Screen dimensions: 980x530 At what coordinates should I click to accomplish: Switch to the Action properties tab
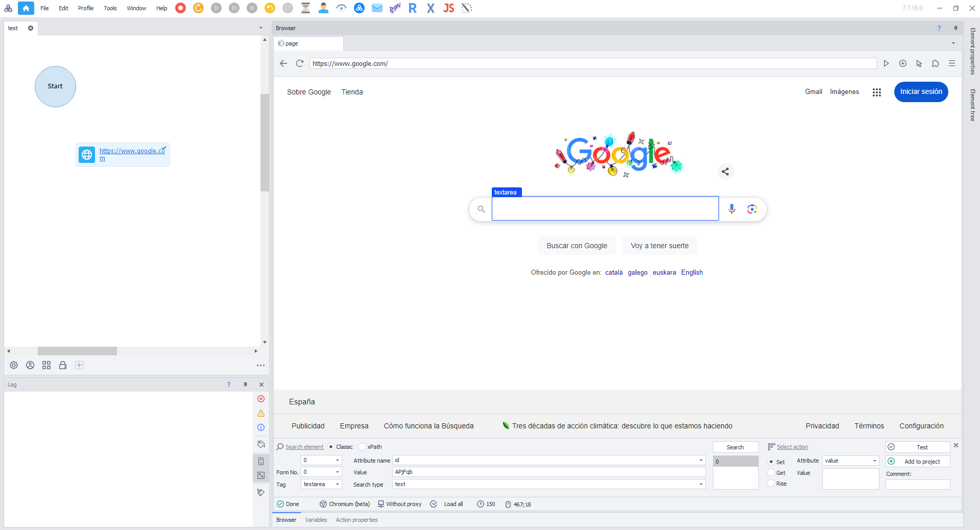tap(356, 520)
